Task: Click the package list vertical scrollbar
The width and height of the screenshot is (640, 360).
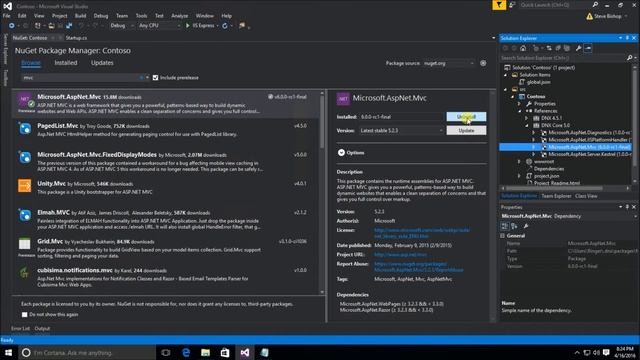Action: (322, 122)
